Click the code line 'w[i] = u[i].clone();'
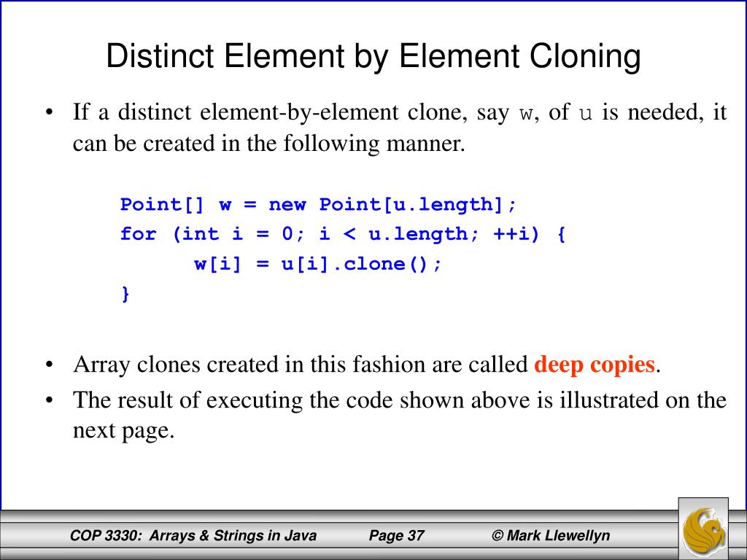This screenshot has width=747, height=560. pos(318,264)
